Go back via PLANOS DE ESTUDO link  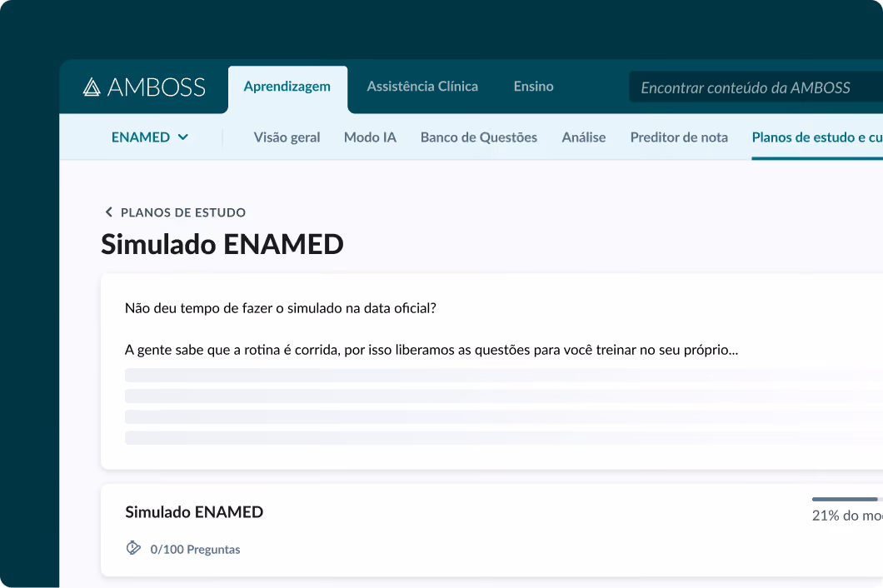click(183, 212)
